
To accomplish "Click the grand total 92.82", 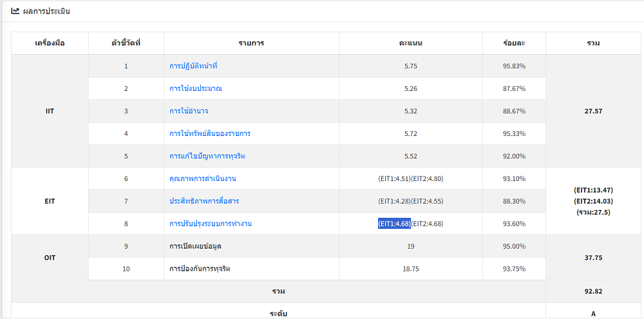I will [x=594, y=291].
